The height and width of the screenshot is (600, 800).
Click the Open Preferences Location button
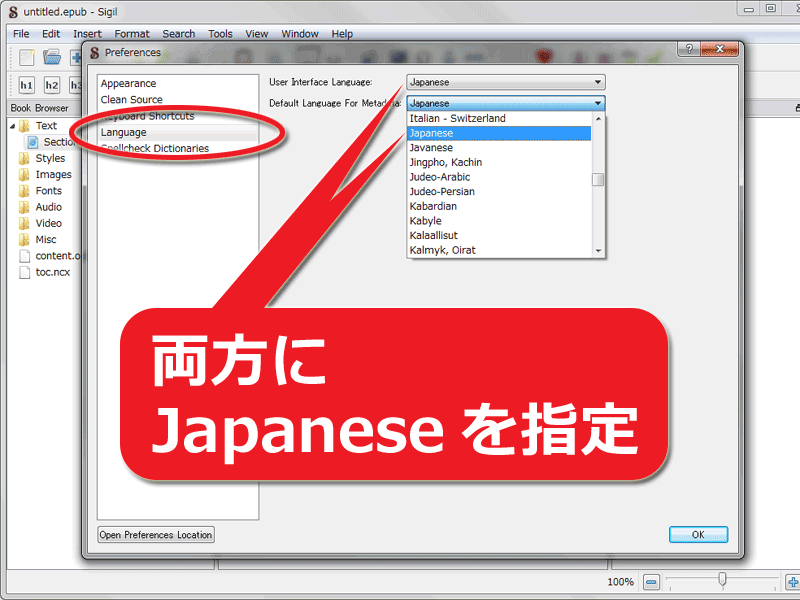tap(155, 534)
